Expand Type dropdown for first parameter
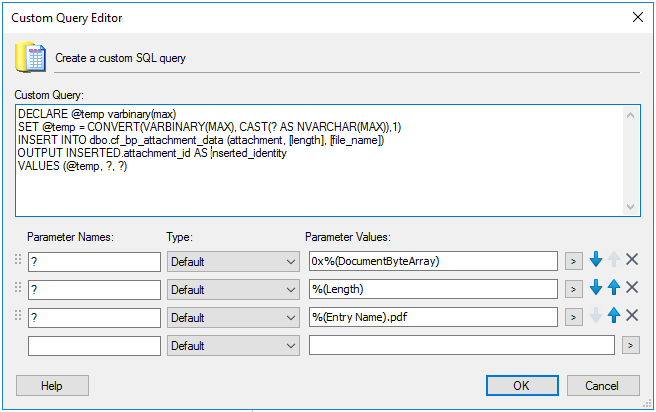The image size is (656, 412). coord(233,262)
